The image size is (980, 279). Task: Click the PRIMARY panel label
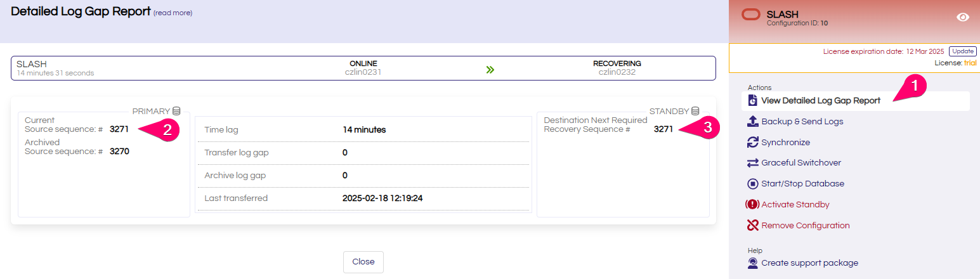pos(151,111)
